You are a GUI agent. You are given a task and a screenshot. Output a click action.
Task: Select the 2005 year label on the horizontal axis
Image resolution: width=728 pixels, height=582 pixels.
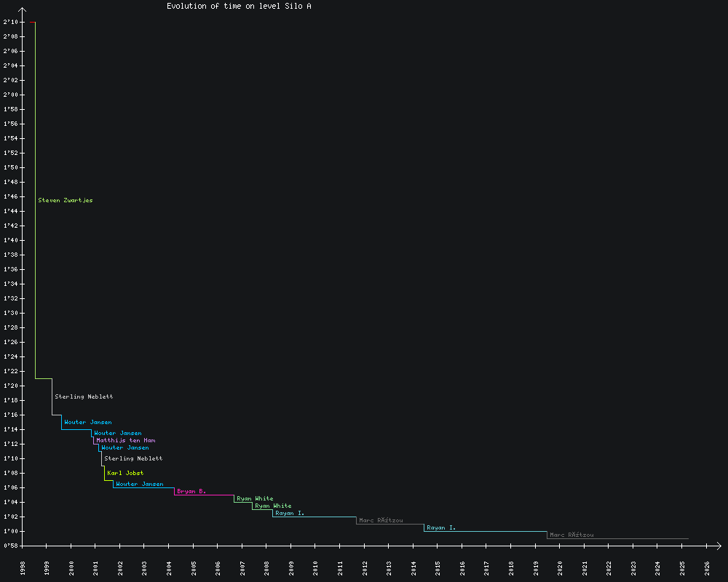(x=194, y=567)
